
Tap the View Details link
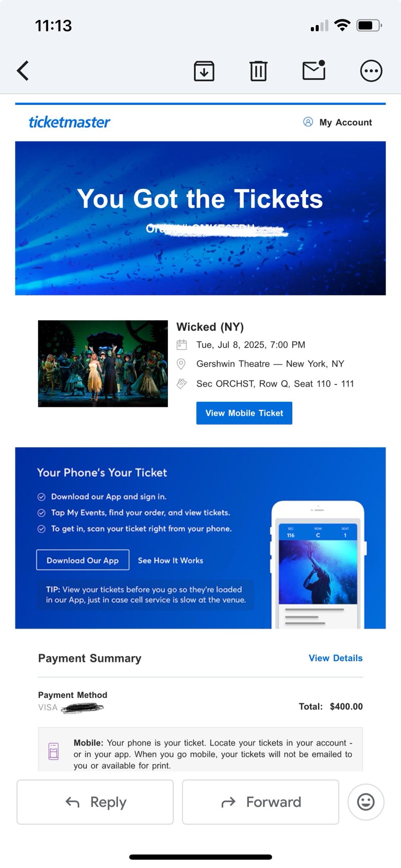[x=335, y=658]
